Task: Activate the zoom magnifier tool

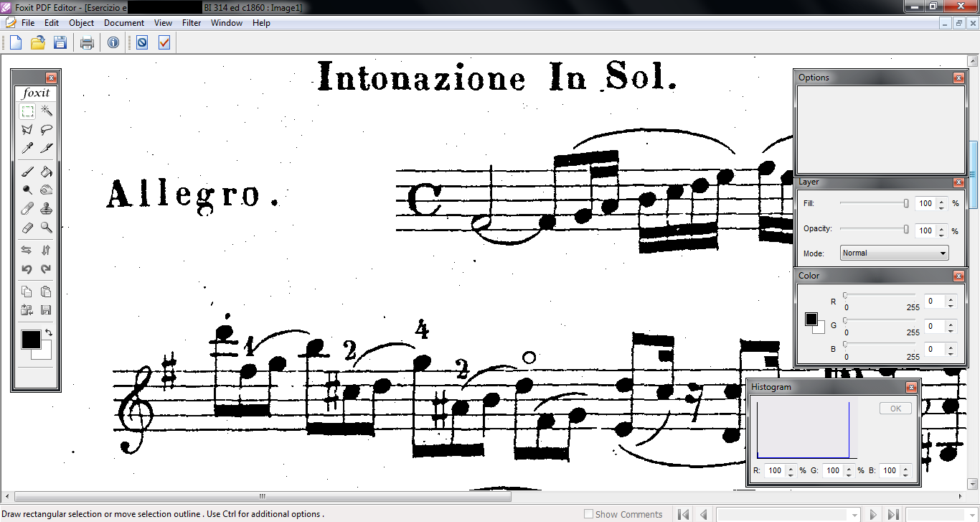Action: click(x=46, y=228)
